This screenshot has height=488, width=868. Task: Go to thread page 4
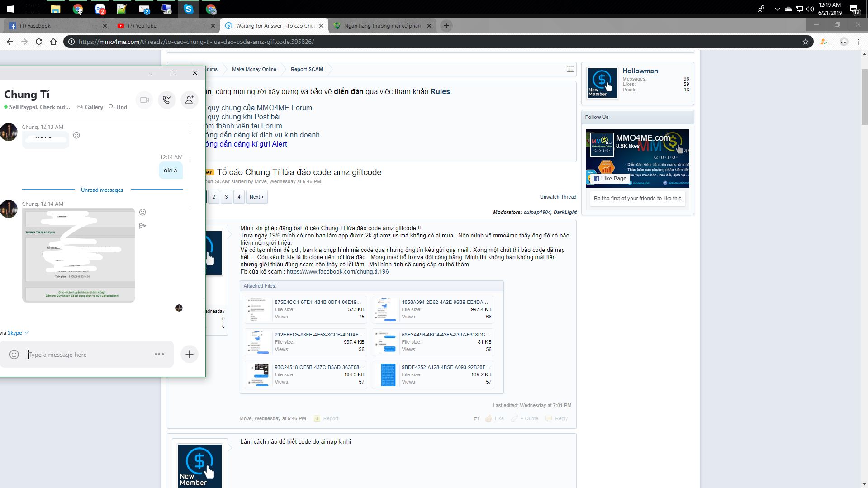[x=239, y=197]
